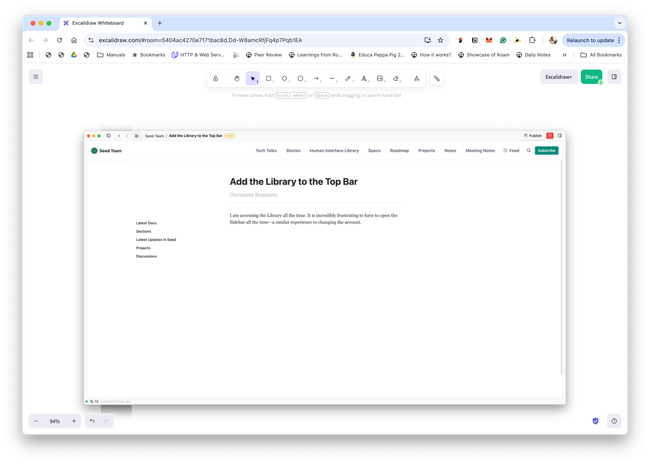Click the browser address bar URL
The width and height of the screenshot is (650, 464).
coord(200,40)
